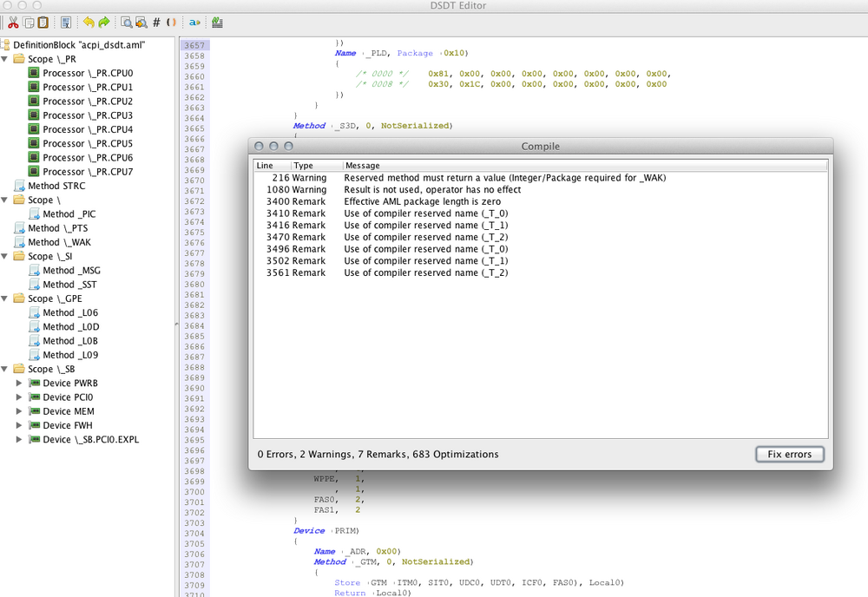Select Method \_WAK in the tree
The width and height of the screenshot is (868, 597).
click(x=58, y=242)
